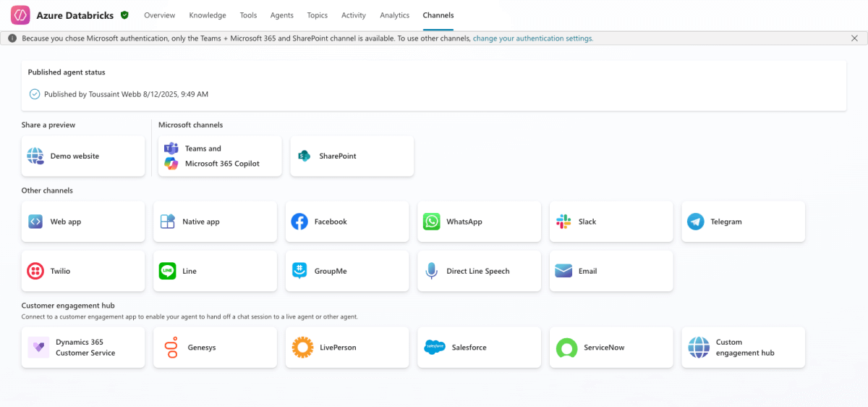Click the GroupMe channel icon
The width and height of the screenshot is (868, 407).
point(299,271)
